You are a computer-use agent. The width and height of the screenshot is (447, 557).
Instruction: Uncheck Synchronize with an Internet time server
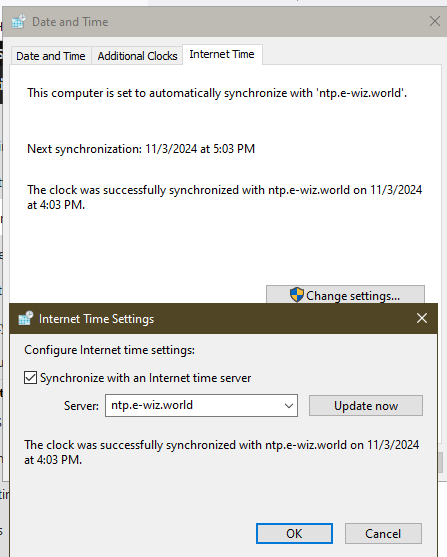point(31,378)
